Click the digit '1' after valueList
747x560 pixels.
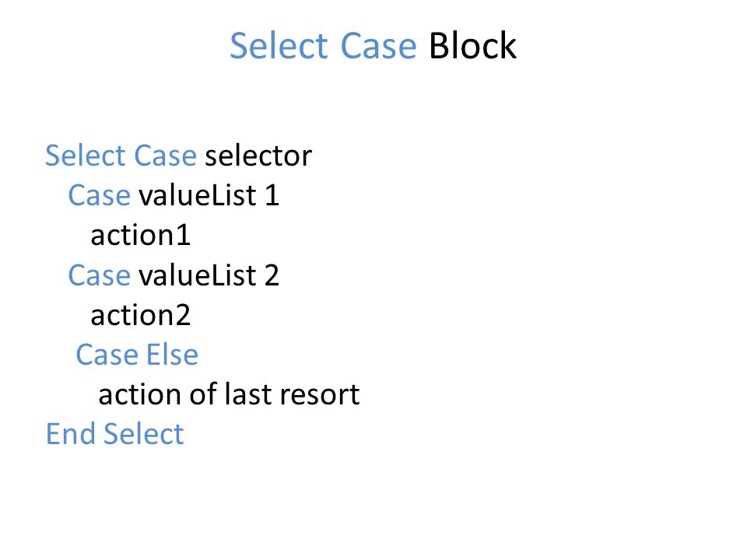[x=272, y=195]
